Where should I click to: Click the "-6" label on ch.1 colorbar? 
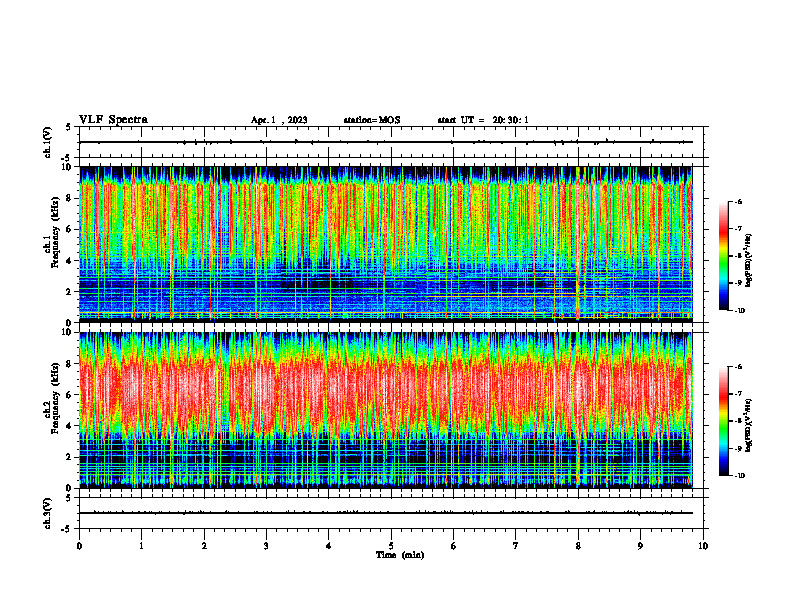(738, 201)
